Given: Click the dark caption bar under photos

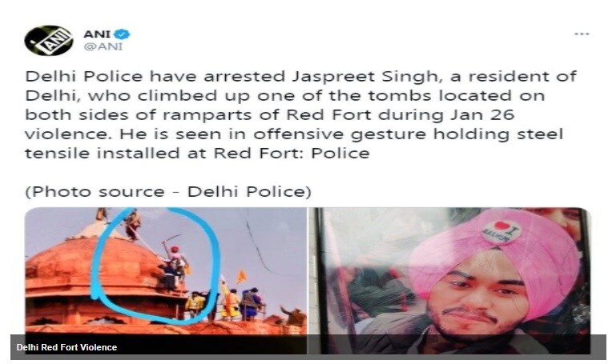Looking at the screenshot, I should click(308, 346).
